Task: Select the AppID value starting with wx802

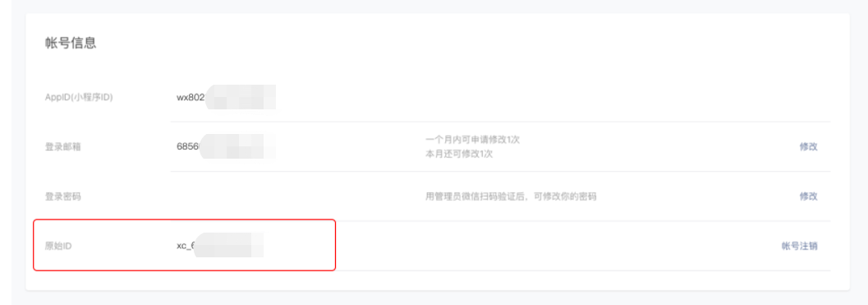Action: click(x=226, y=97)
